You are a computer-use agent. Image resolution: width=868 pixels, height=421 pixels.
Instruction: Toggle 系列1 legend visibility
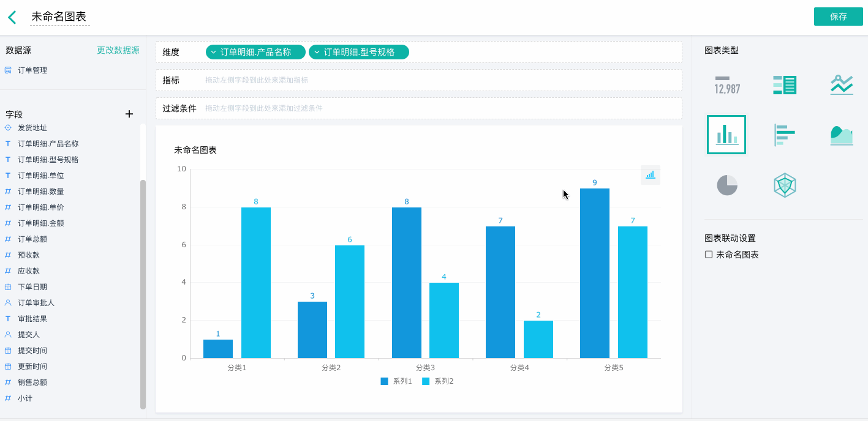click(x=396, y=381)
